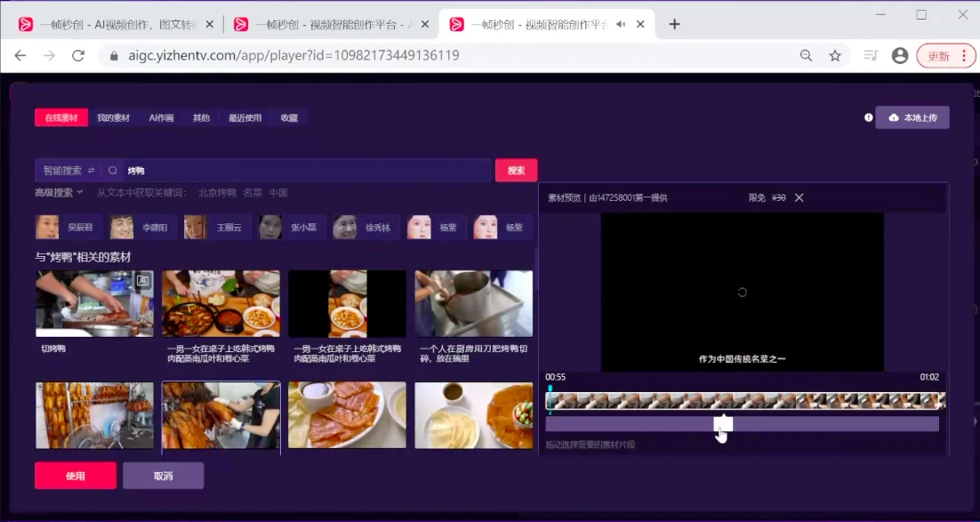
Task: Switch to the 我的素材 tab
Action: [113, 117]
